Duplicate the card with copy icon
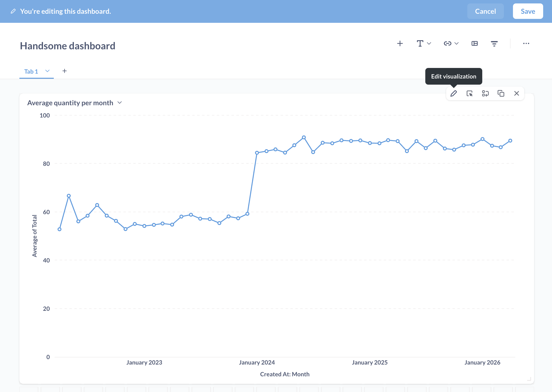This screenshot has height=392, width=552. (501, 93)
